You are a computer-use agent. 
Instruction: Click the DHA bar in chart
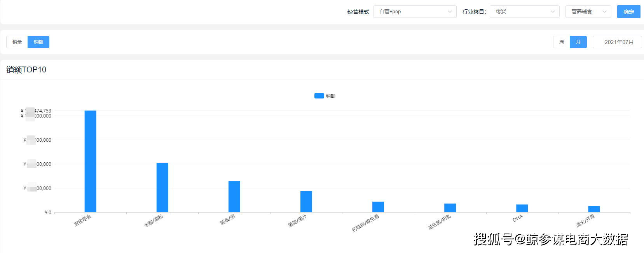pyautogui.click(x=522, y=208)
